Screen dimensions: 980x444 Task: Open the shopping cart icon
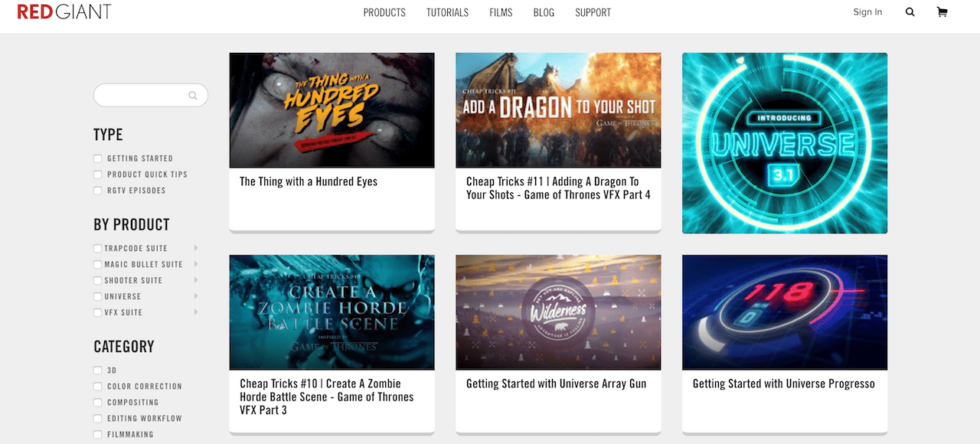[x=942, y=12]
